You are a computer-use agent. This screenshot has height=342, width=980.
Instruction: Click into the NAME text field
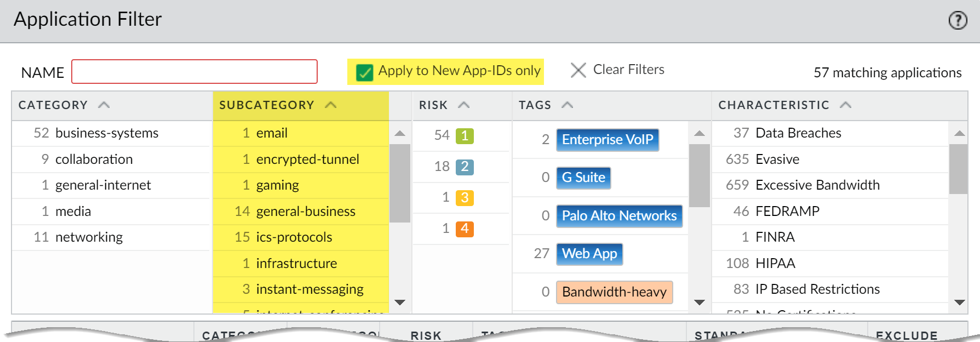194,72
